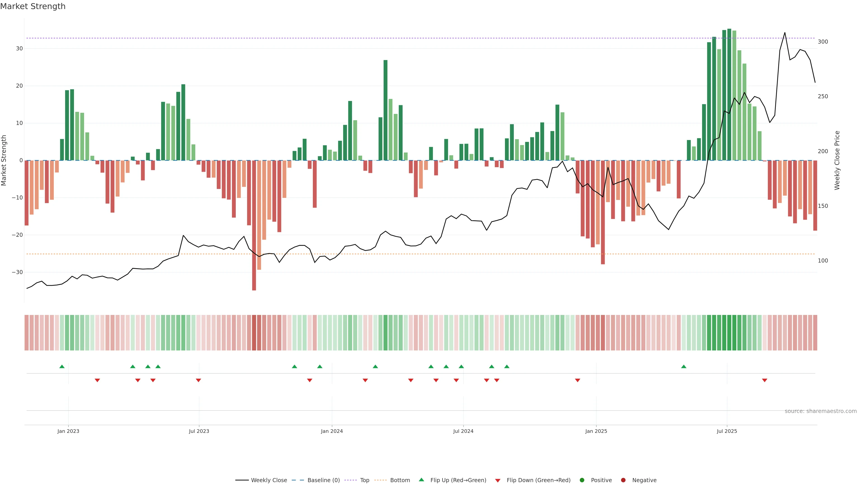
Task: Click the darkest green heatmap strip cell
Action: point(729,333)
